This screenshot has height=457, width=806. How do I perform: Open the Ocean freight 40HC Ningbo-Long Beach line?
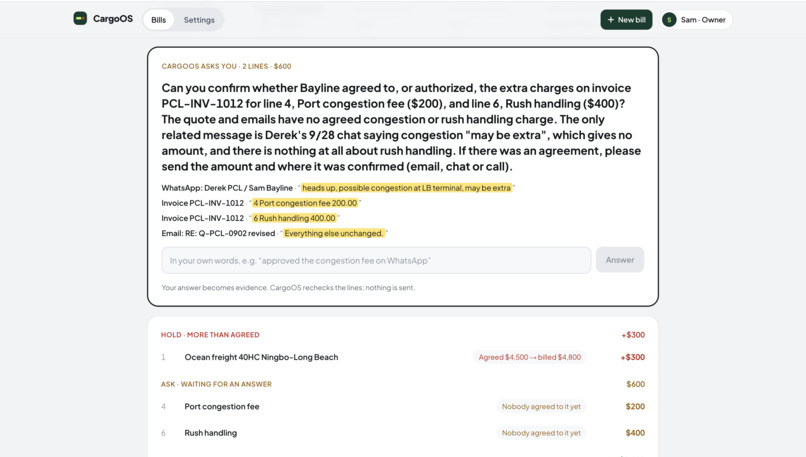point(403,357)
